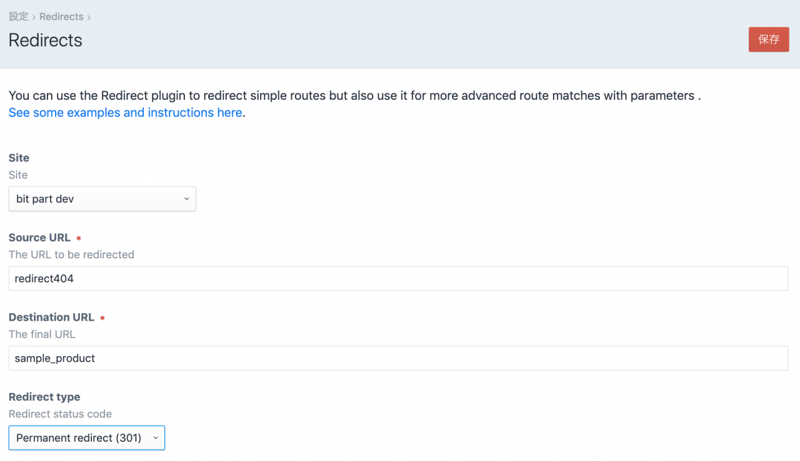Image resolution: width=800 pixels, height=461 pixels.
Task: Click the red 保存 save button
Action: [x=768, y=39]
